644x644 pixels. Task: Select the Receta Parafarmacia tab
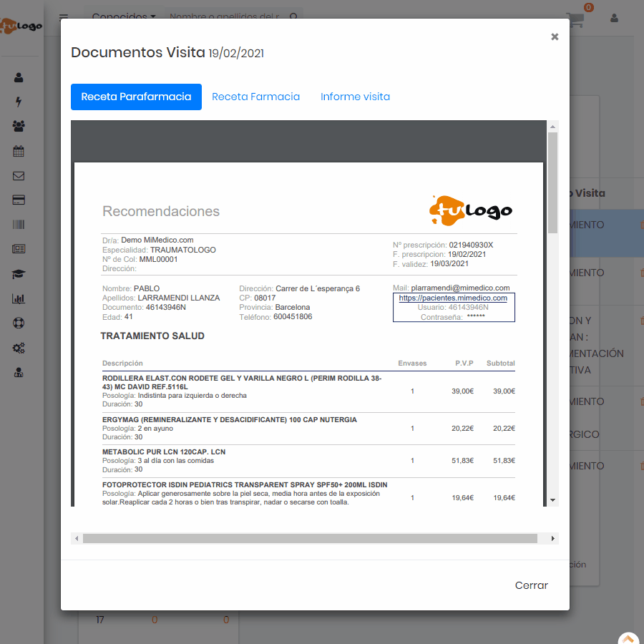pos(136,97)
